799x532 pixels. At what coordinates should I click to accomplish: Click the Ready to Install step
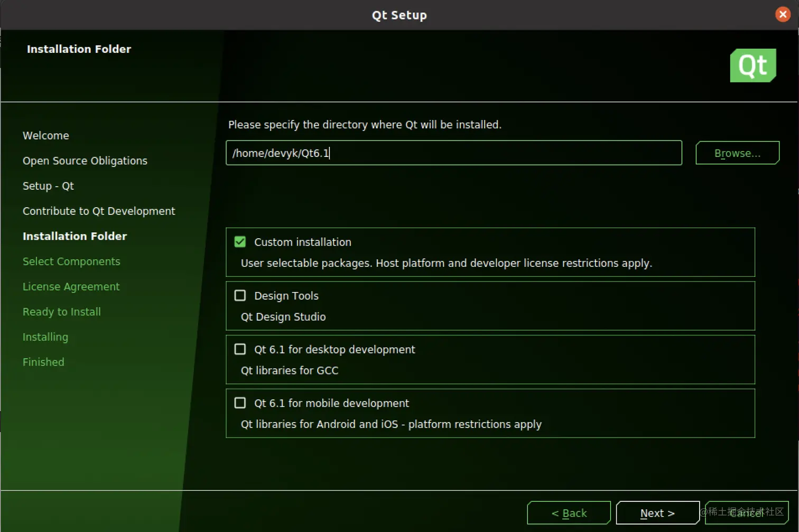click(x=61, y=312)
